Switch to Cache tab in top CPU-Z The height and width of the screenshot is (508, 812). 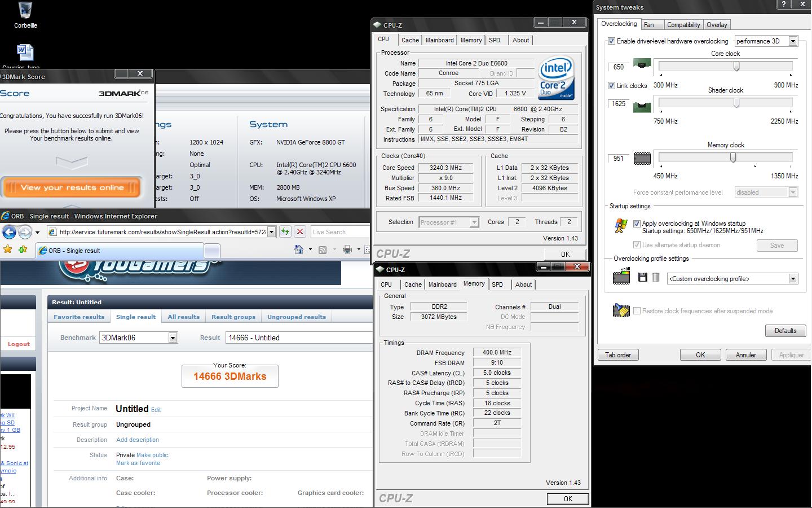[x=410, y=40]
